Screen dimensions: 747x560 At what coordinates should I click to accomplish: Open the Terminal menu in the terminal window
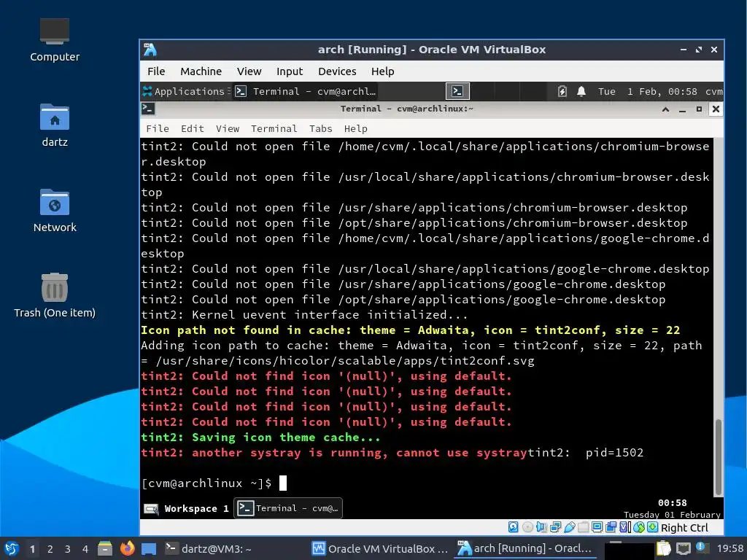click(x=274, y=128)
